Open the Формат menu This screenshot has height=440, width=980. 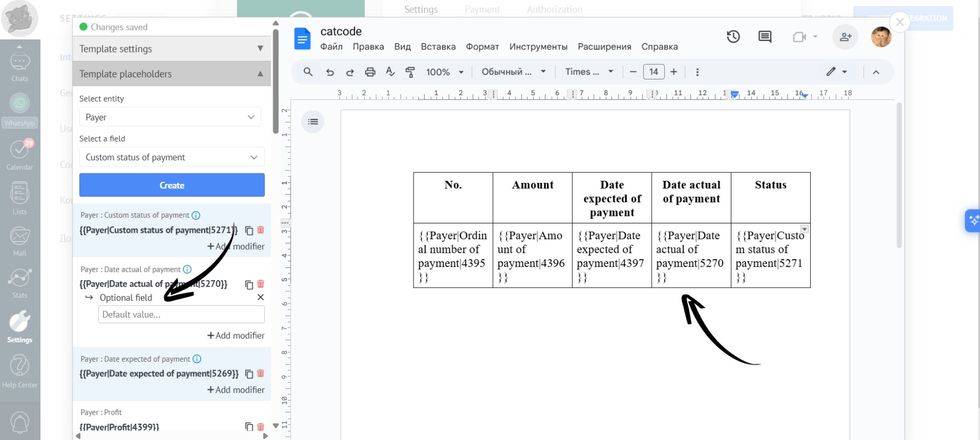pos(482,47)
